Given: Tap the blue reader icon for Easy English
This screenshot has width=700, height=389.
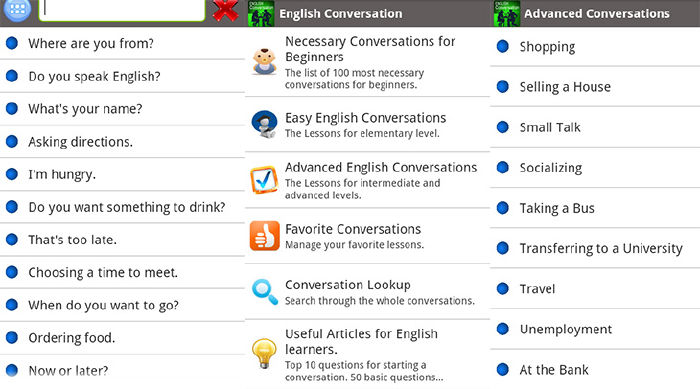Looking at the screenshot, I should click(x=264, y=124).
